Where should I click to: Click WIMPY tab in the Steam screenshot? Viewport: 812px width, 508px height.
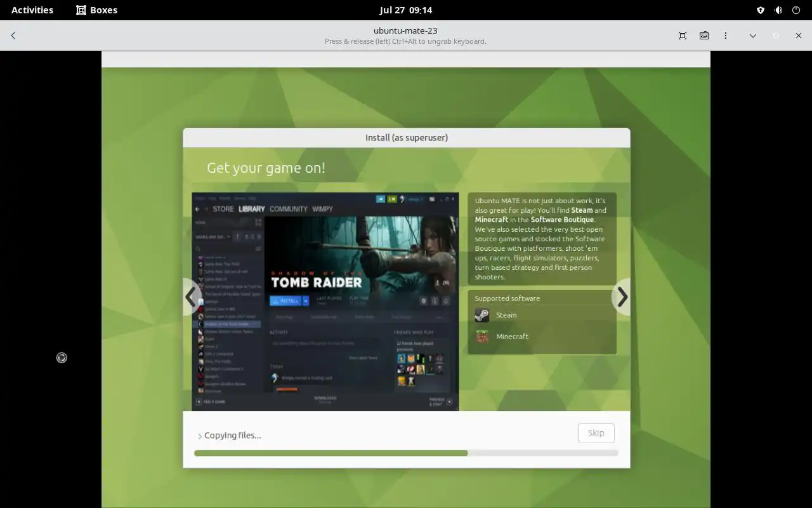click(x=323, y=209)
